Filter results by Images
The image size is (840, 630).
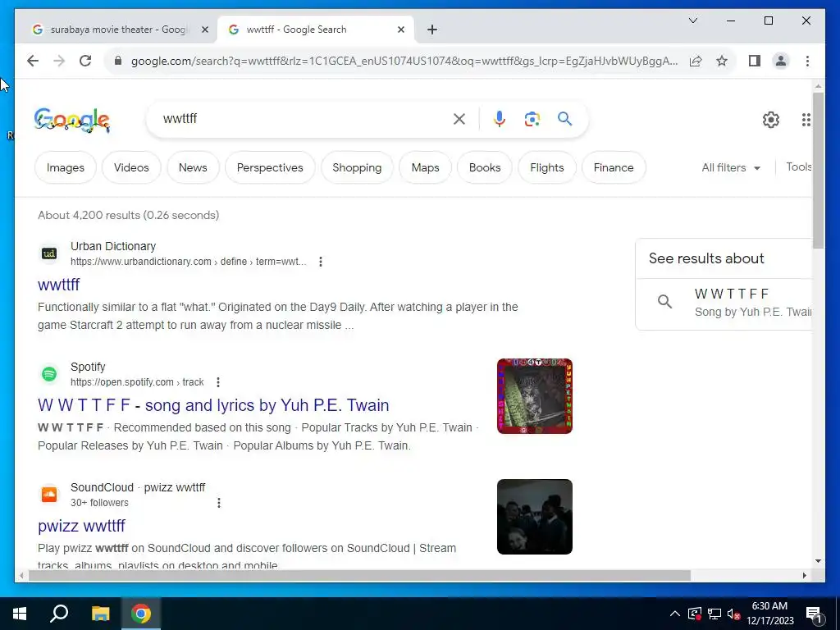[x=66, y=167]
